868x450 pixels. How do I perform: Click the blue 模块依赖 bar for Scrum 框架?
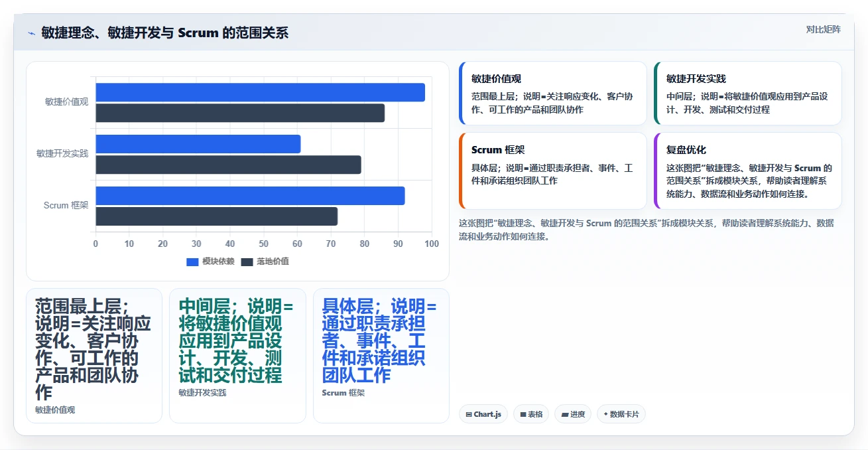click(250, 196)
